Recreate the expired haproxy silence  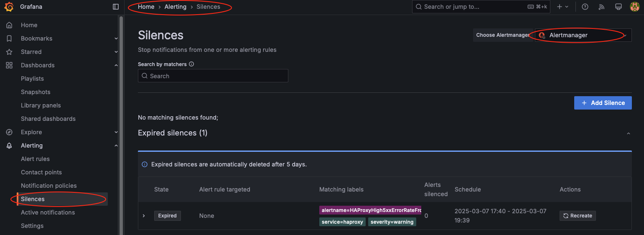pos(578,216)
